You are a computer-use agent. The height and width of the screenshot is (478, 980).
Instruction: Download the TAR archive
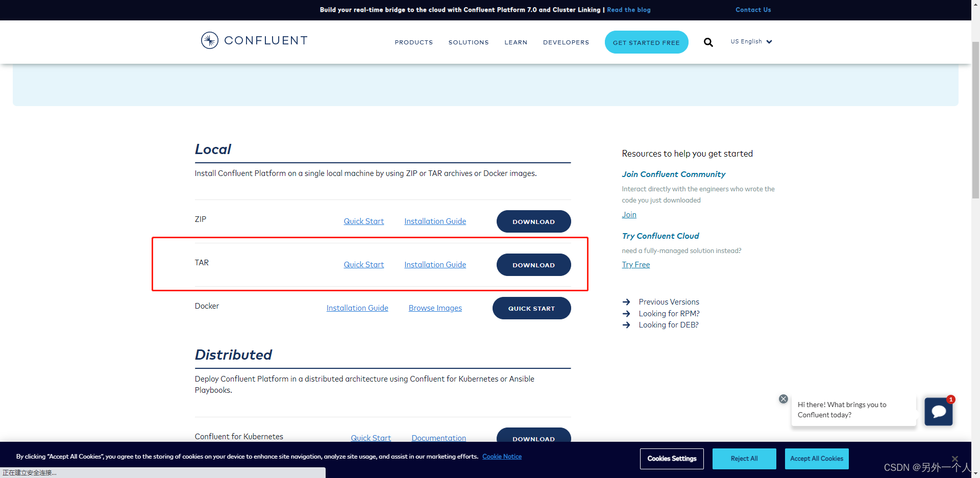(x=533, y=265)
